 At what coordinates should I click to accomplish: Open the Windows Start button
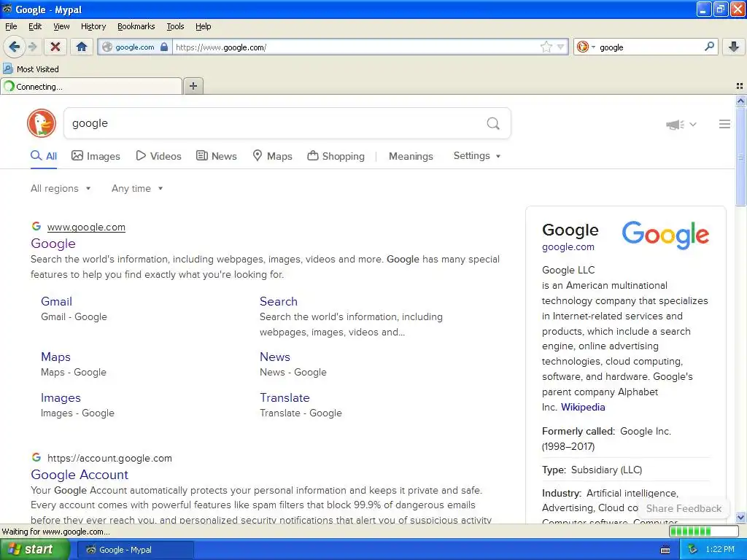tap(34, 550)
